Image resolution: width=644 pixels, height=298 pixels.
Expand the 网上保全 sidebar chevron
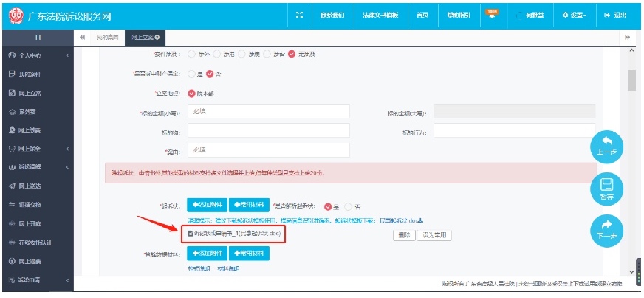[x=67, y=149]
